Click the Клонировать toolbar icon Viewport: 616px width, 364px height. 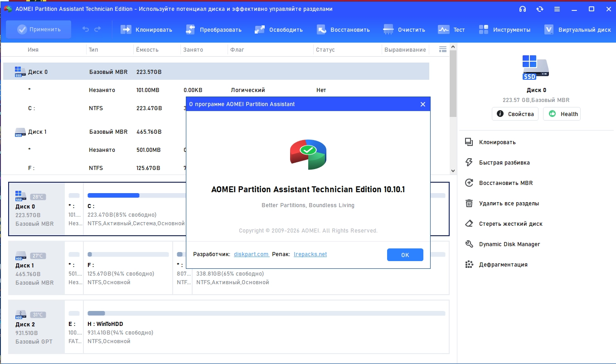[126, 29]
